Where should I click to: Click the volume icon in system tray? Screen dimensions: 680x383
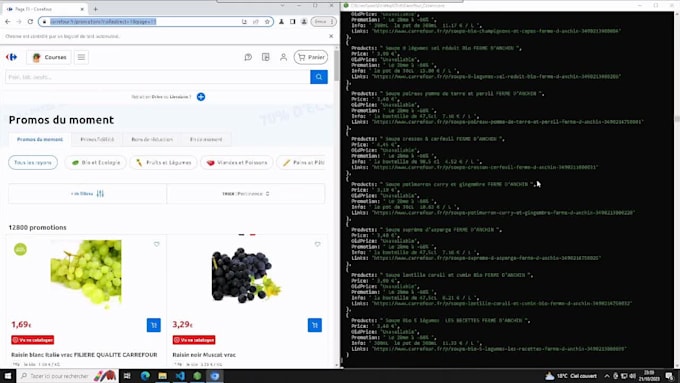click(x=633, y=376)
